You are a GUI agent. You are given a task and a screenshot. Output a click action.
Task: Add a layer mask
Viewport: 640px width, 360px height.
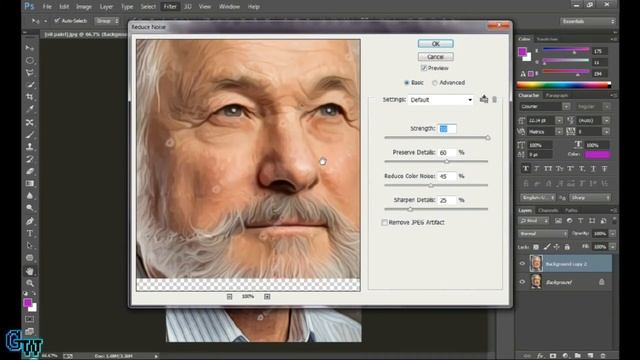coord(553,356)
